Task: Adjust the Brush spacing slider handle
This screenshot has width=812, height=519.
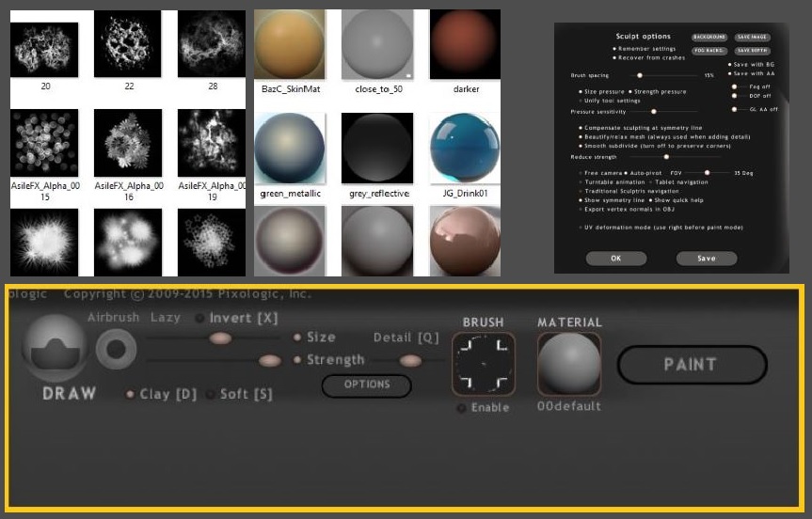Action: tap(640, 75)
